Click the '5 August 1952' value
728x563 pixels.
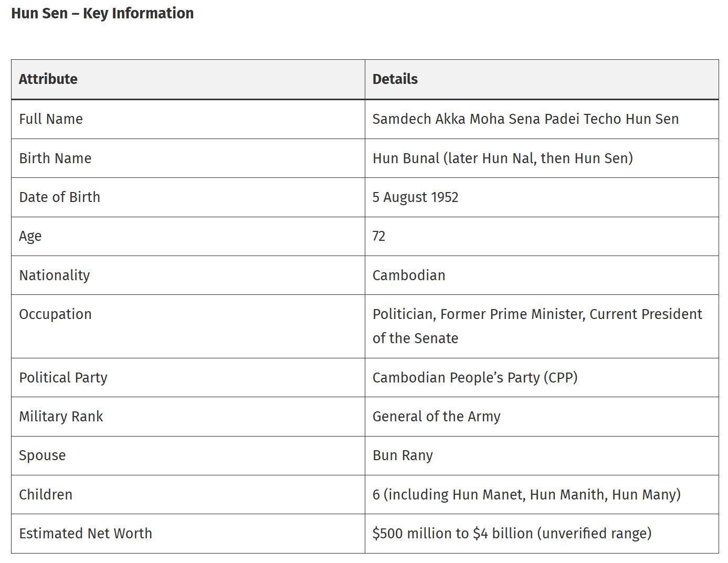pyautogui.click(x=415, y=197)
